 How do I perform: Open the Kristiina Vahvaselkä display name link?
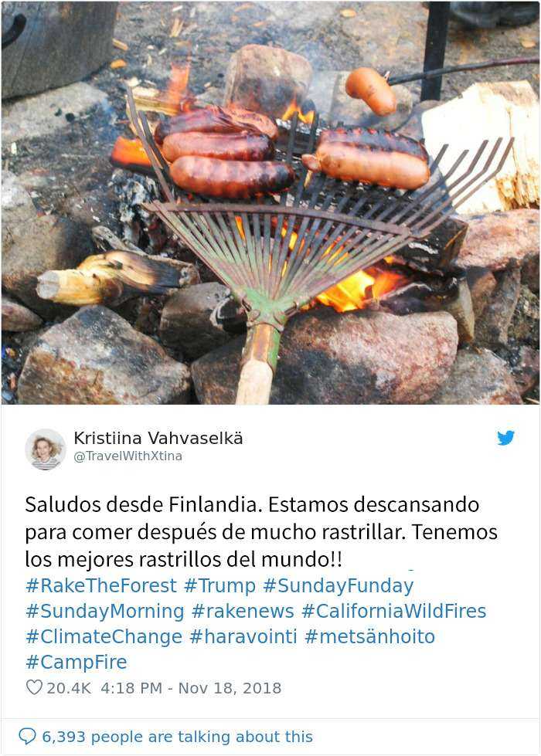pos(158,439)
